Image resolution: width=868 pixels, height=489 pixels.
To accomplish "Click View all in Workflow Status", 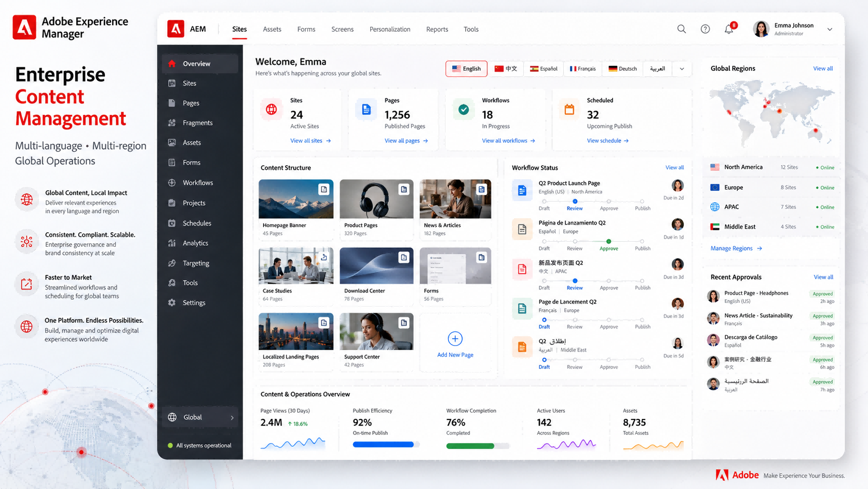I will [674, 167].
